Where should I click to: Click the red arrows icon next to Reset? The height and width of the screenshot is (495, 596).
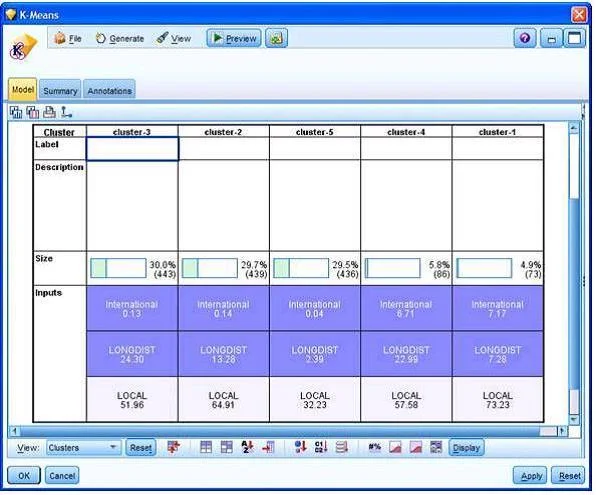click(x=174, y=447)
